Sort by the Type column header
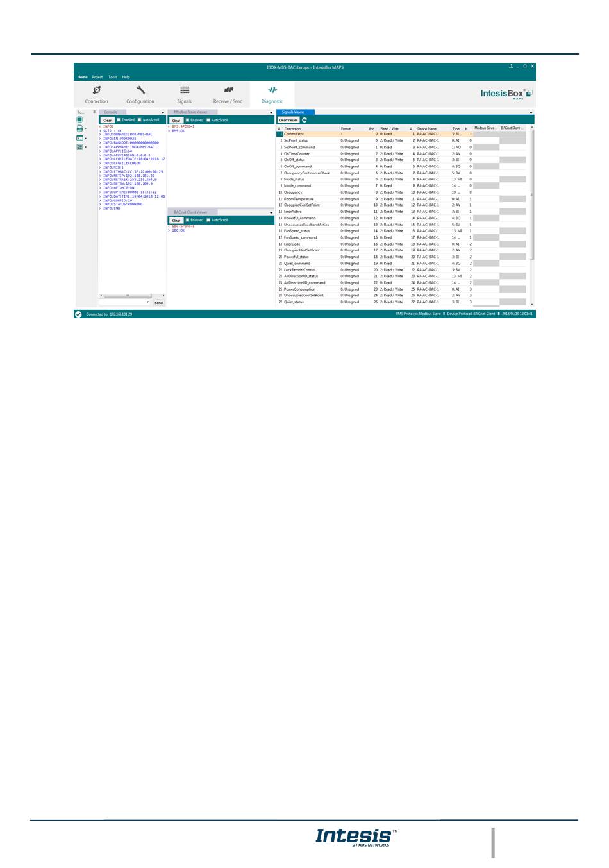This screenshot has width=609, height=868. 457,129
